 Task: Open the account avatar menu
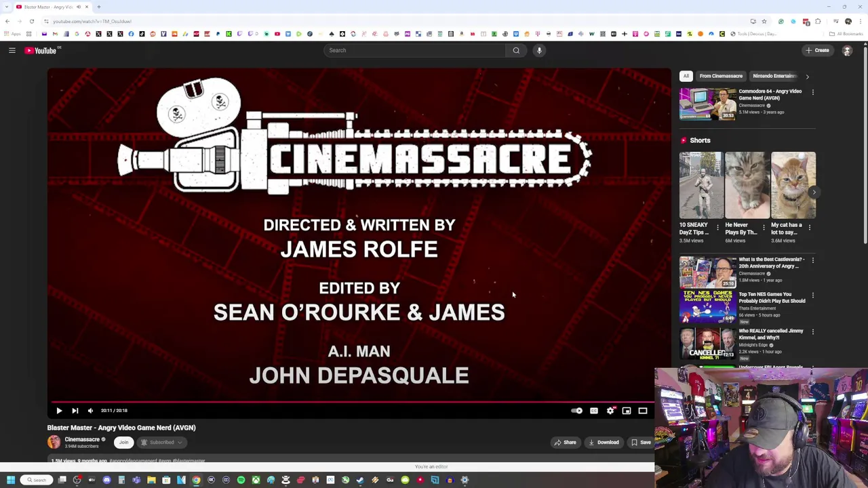847,50
